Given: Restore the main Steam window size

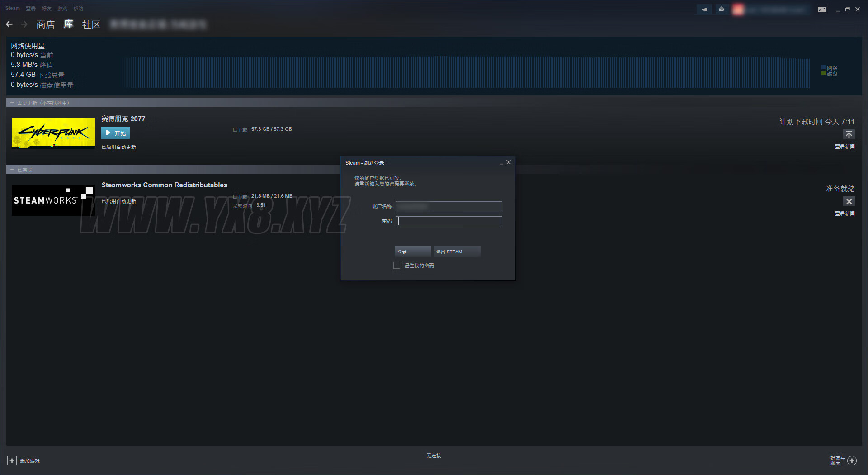Looking at the screenshot, I should pyautogui.click(x=847, y=9).
